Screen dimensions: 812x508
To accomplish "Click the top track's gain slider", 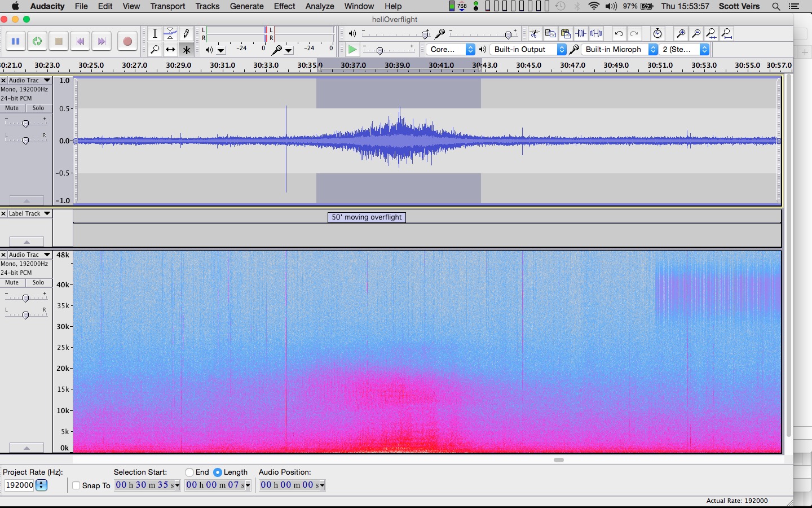I will click(x=25, y=124).
